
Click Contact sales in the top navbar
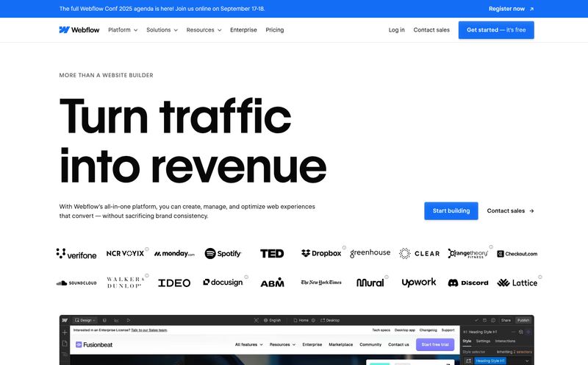click(x=431, y=29)
